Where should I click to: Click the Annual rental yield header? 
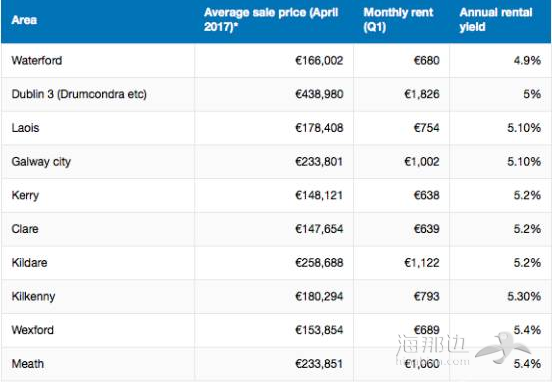coord(496,19)
